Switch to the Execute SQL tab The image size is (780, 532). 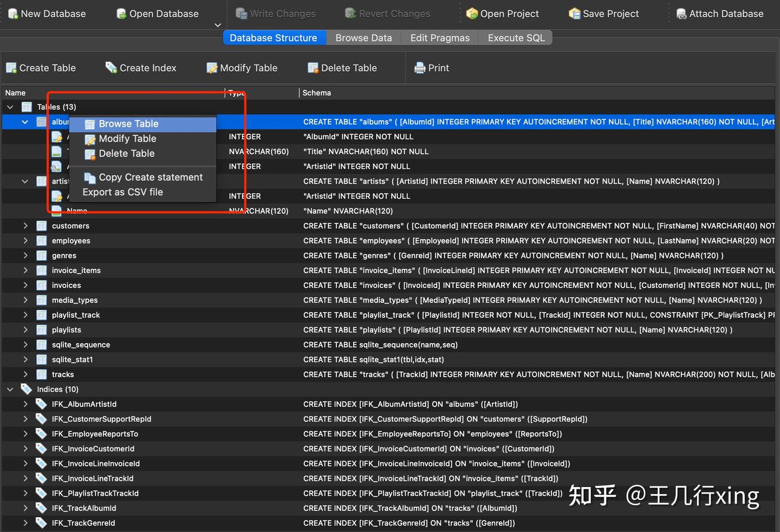(x=515, y=37)
